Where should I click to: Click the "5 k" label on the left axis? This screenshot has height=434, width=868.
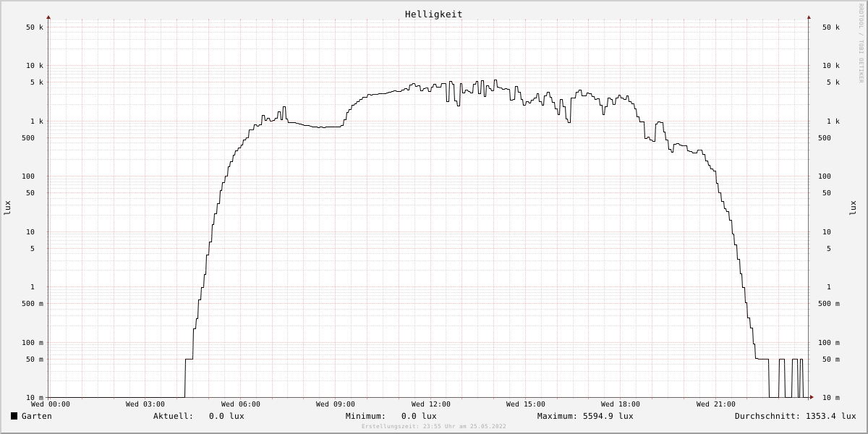[x=37, y=82]
